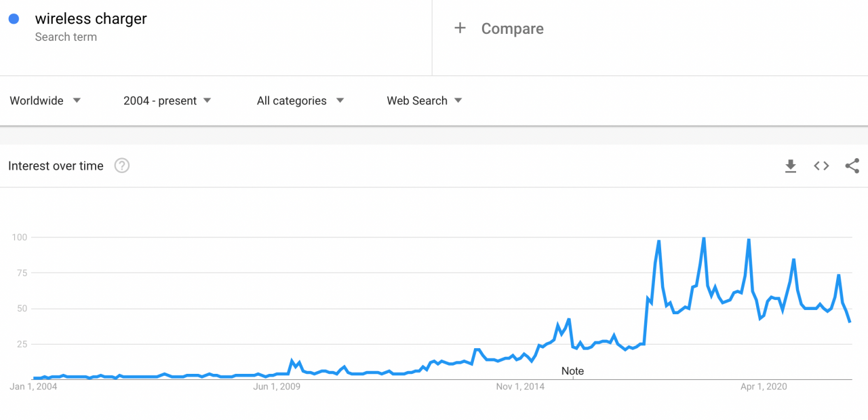The width and height of the screenshot is (868, 420).
Task: Open the help icon beside Interest over time
Action: (x=122, y=166)
